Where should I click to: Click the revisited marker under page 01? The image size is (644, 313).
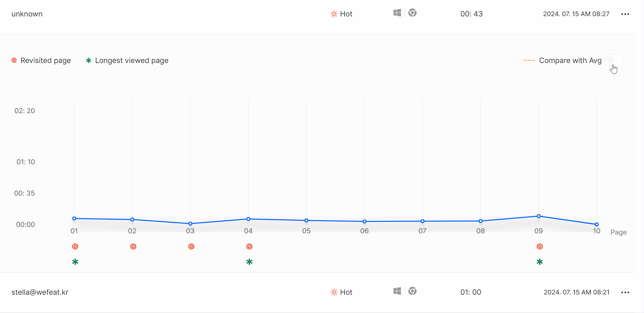(75, 246)
